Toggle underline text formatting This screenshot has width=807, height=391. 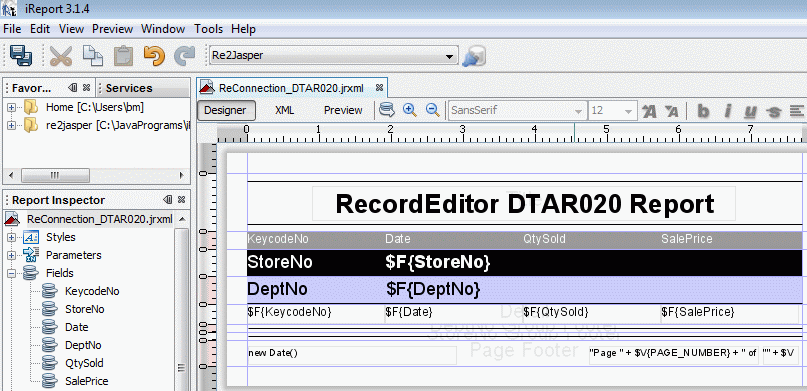click(750, 111)
